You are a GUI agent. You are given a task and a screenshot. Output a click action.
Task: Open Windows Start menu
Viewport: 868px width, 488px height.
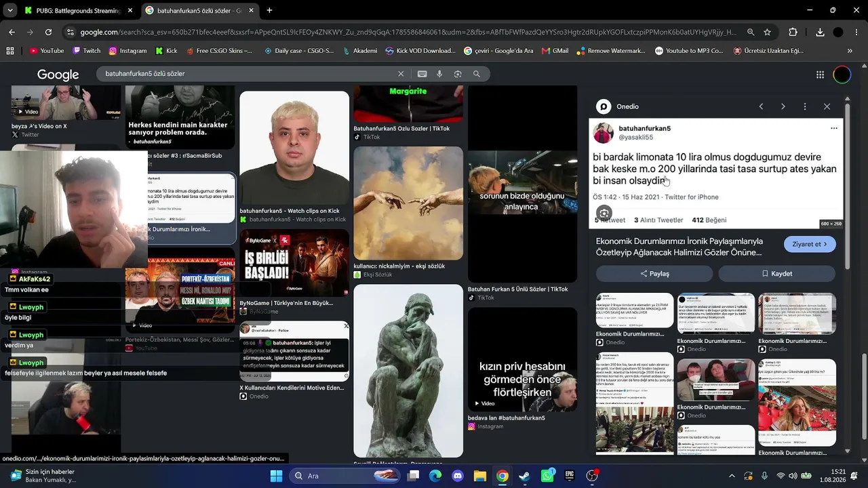(276, 476)
